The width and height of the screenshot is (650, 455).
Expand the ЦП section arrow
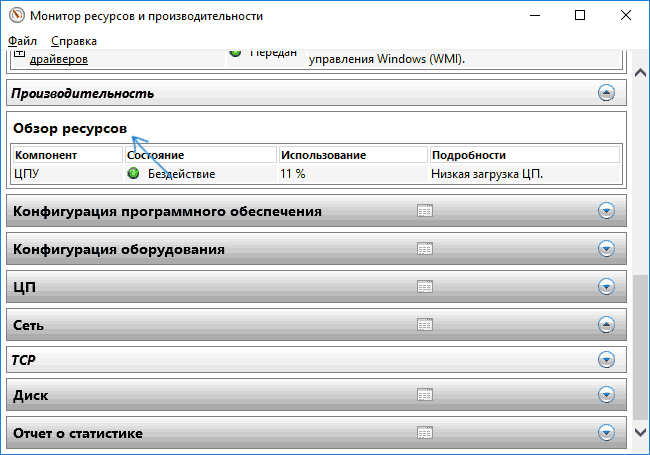tap(606, 287)
